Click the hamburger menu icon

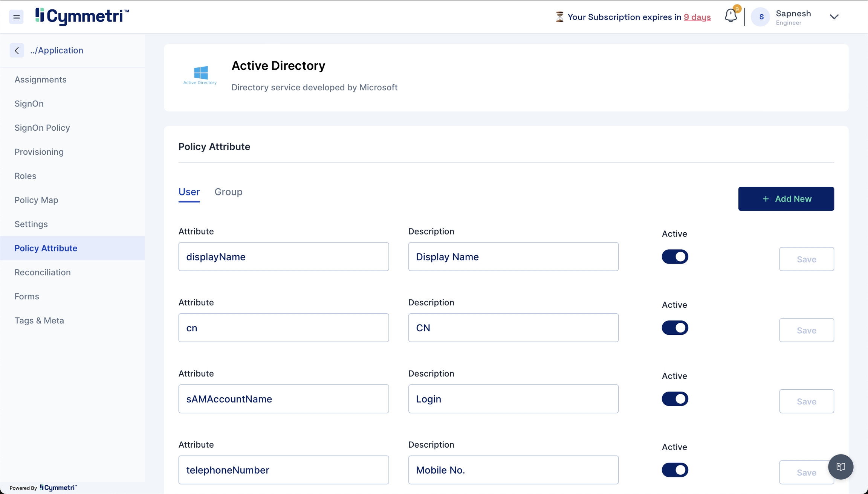click(16, 17)
